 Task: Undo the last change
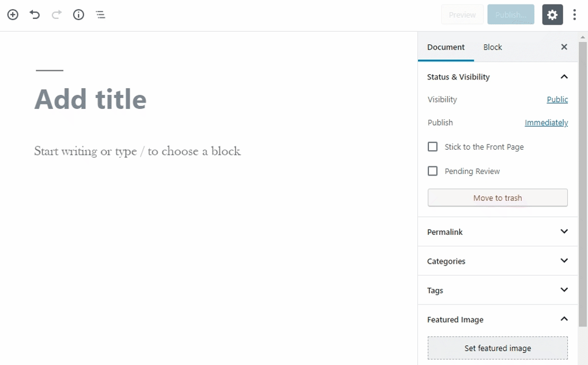coord(35,15)
